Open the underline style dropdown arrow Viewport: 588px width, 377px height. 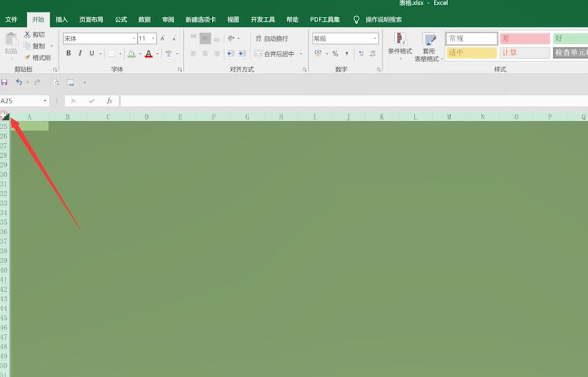tap(101, 53)
